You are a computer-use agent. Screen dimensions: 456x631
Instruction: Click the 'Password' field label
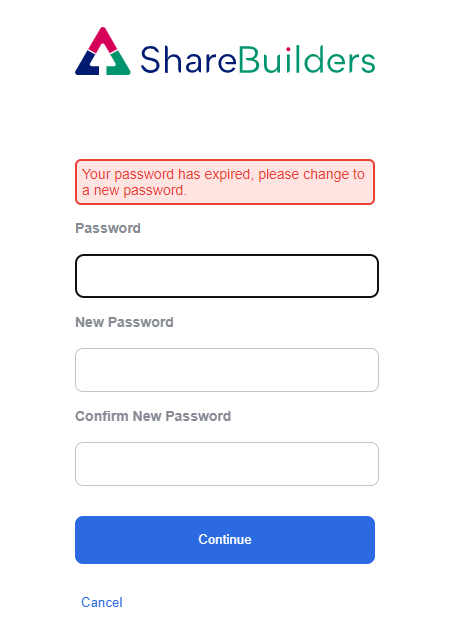click(108, 228)
